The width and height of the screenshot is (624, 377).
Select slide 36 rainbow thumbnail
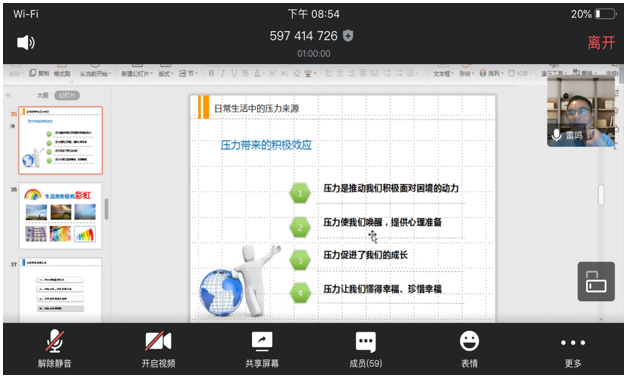pyautogui.click(x=60, y=216)
